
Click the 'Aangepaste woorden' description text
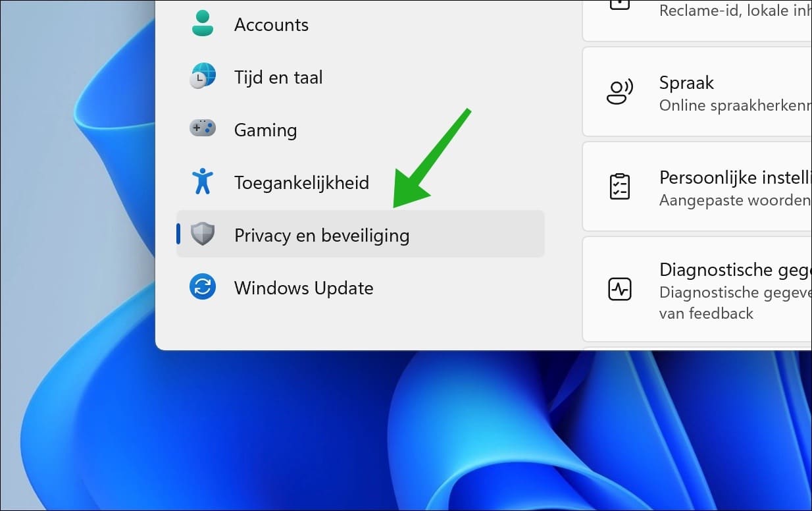[x=735, y=200]
